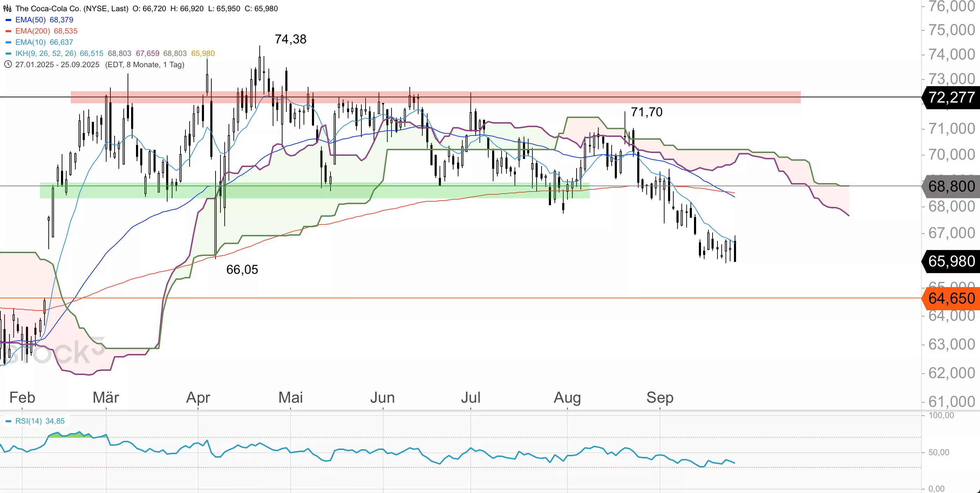
Task: Click the light-blue EMA(10) legend marker
Action: pyautogui.click(x=8, y=42)
